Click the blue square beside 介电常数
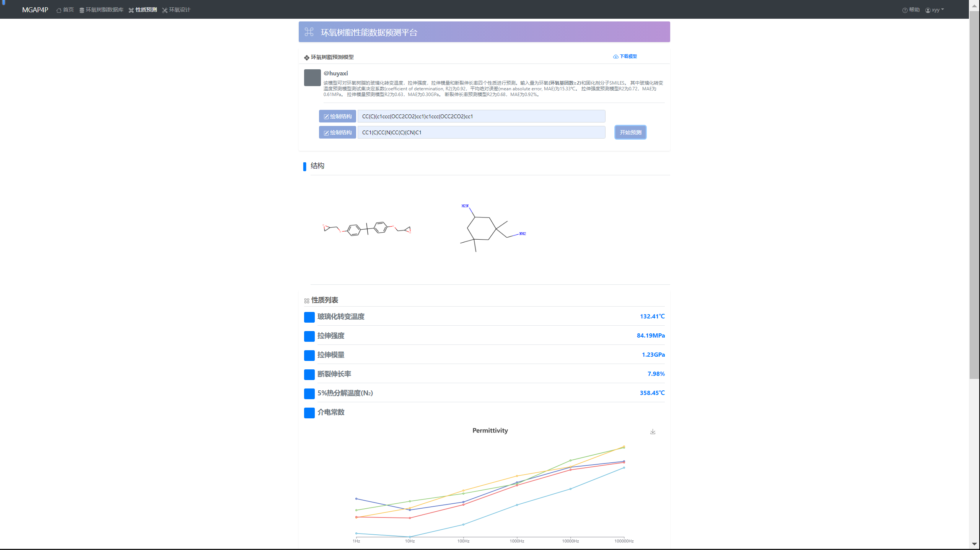 tap(309, 413)
